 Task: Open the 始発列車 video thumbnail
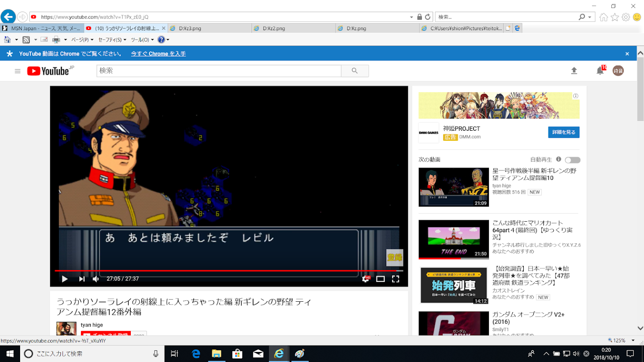[454, 285]
